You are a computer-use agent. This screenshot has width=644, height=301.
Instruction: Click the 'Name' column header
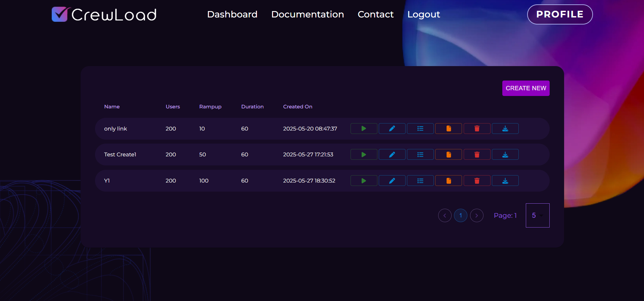point(112,107)
